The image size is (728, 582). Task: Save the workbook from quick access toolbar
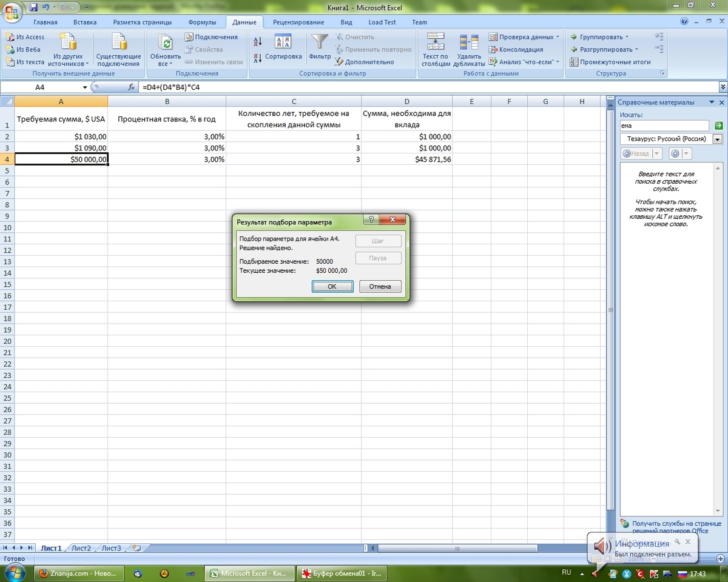coord(33,7)
